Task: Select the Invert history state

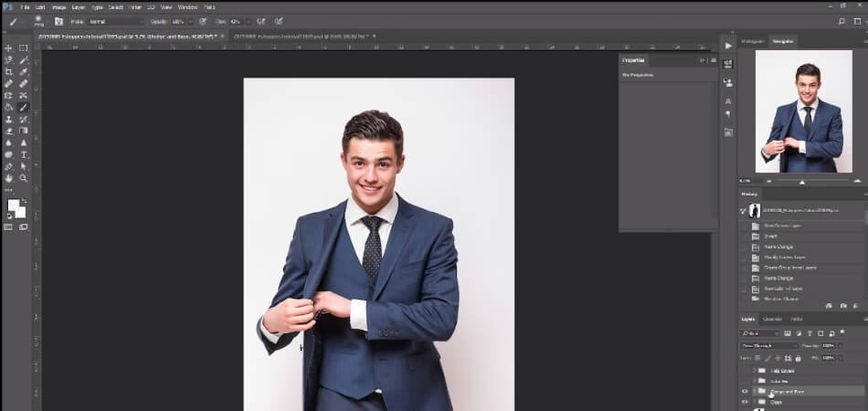Action: click(x=770, y=237)
